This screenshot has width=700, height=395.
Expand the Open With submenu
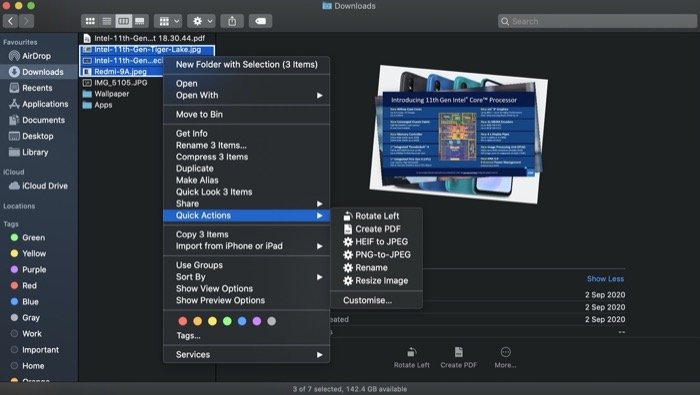coord(246,95)
